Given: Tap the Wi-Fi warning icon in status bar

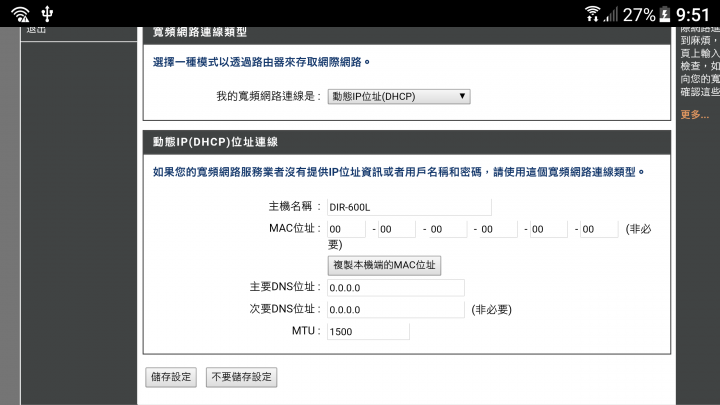Looking at the screenshot, I should (21, 14).
